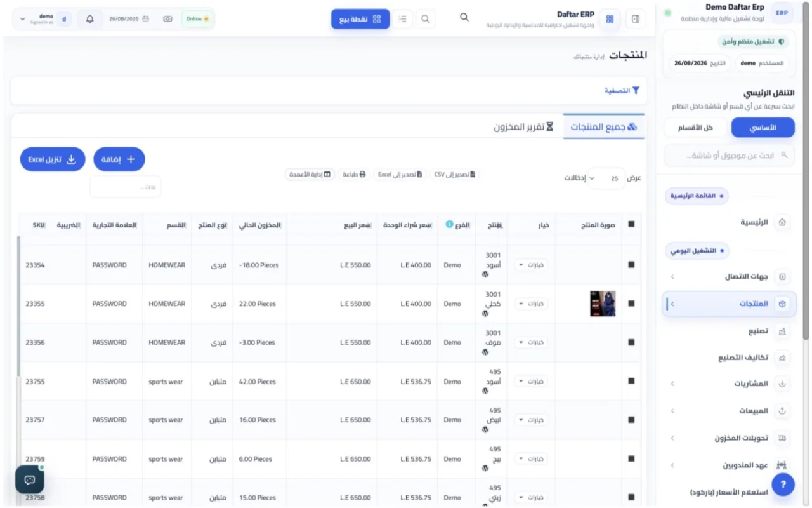Click the ERP logo badge in the sidebar
The width and height of the screenshot is (812, 508).
click(x=782, y=13)
